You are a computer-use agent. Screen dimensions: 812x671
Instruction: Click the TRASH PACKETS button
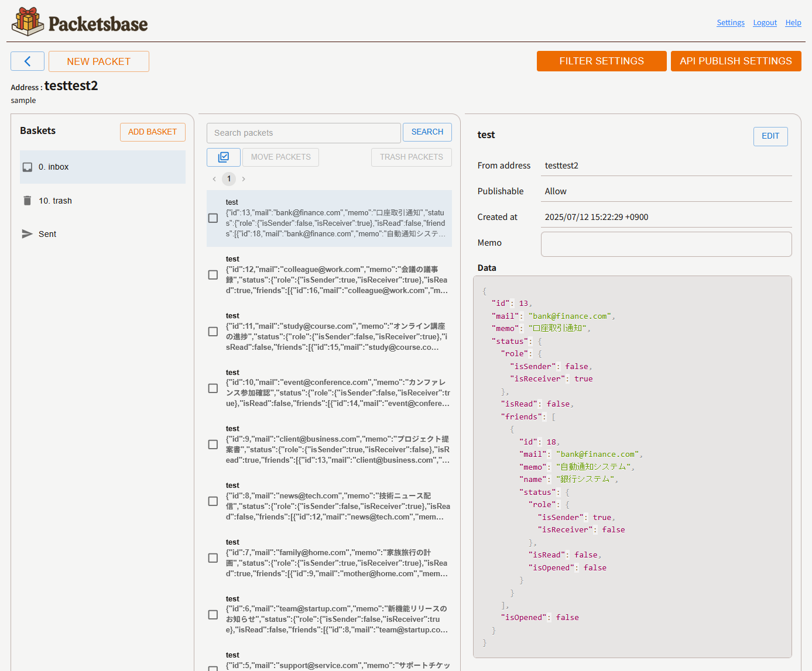coord(412,157)
